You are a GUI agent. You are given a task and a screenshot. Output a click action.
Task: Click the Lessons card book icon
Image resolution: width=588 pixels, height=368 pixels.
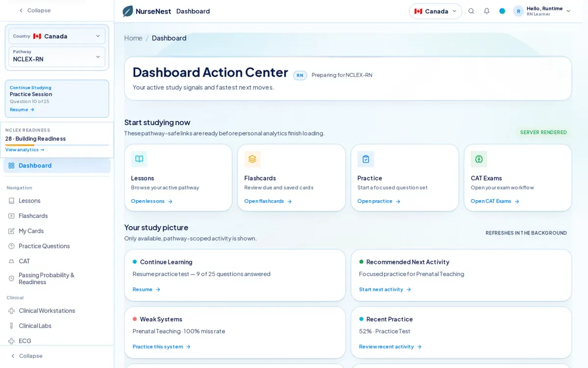139,159
